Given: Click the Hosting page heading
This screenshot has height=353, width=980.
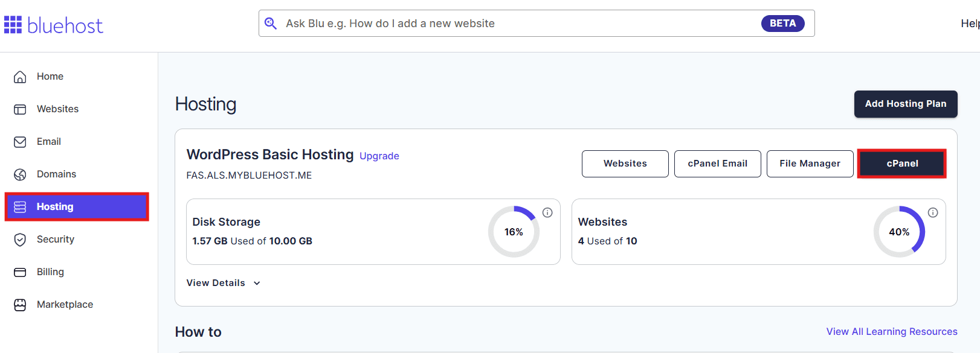Looking at the screenshot, I should (x=205, y=104).
